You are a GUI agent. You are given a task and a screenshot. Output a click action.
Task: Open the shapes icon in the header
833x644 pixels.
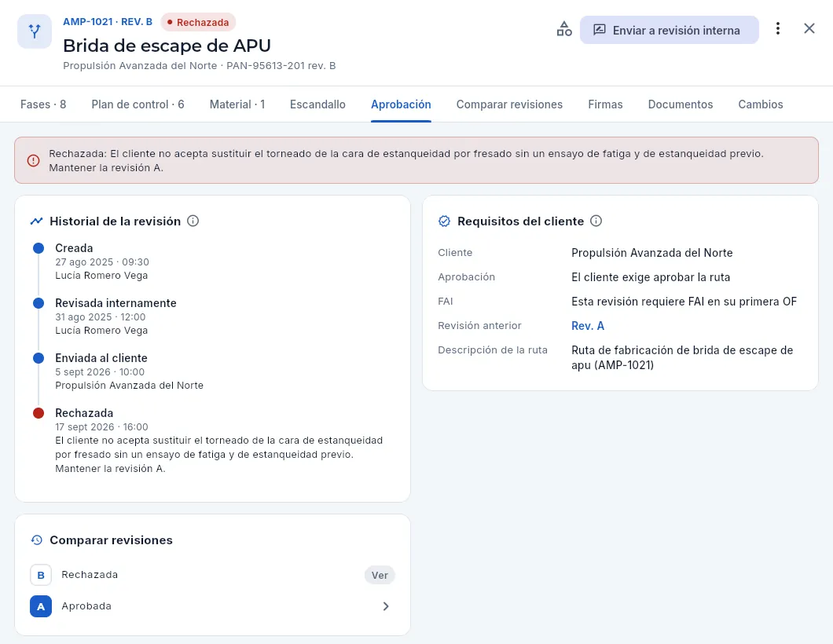click(x=564, y=29)
